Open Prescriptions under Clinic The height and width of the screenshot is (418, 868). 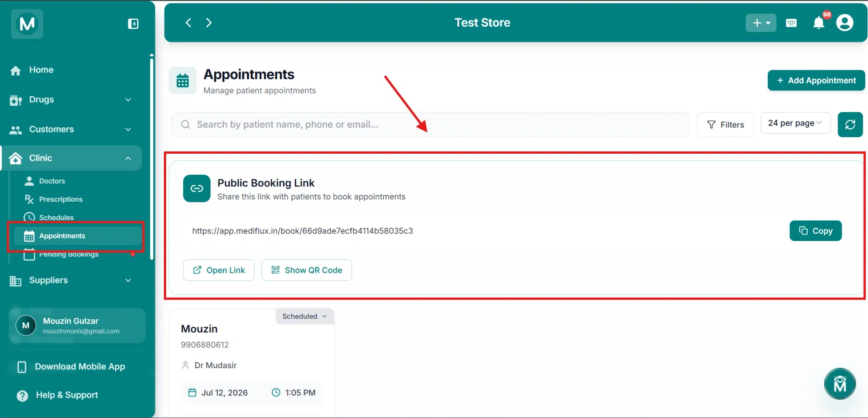click(x=61, y=199)
